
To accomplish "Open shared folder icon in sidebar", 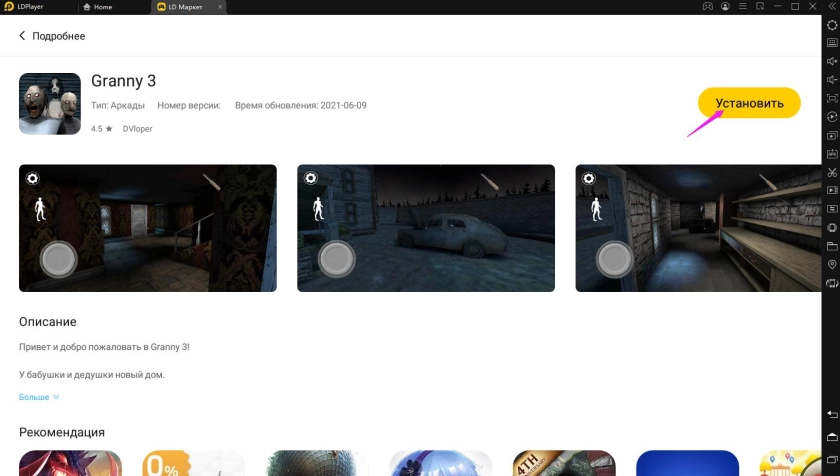I will pyautogui.click(x=832, y=246).
